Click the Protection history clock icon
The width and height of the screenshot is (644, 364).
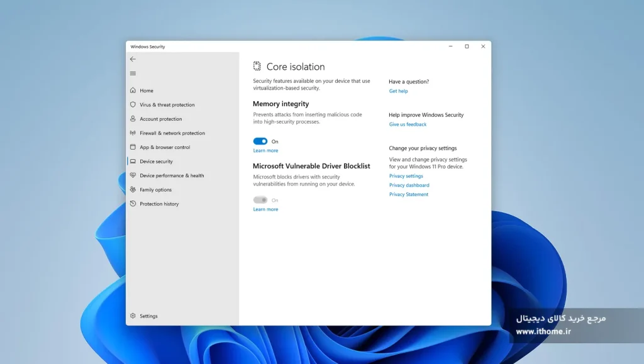133,204
